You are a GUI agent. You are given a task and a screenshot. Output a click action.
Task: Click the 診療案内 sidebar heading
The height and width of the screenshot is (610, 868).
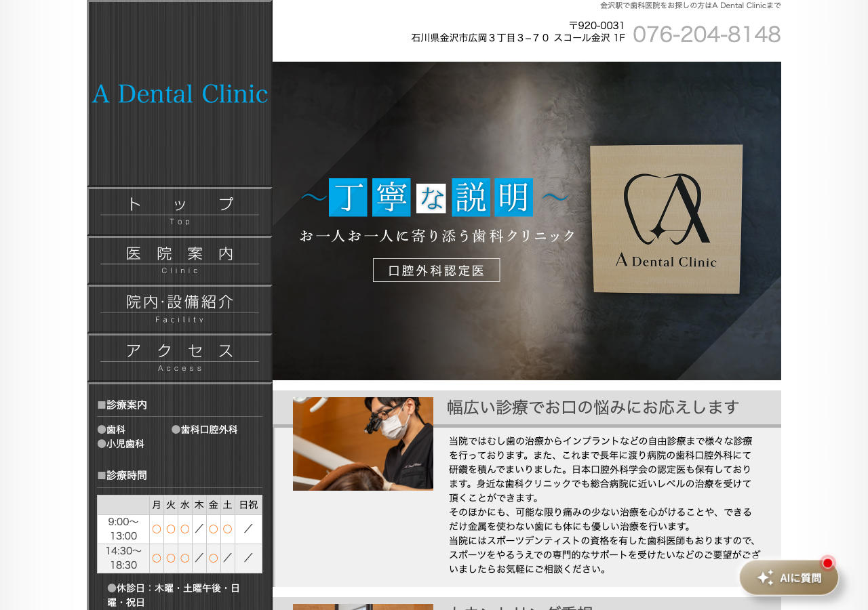(x=122, y=405)
